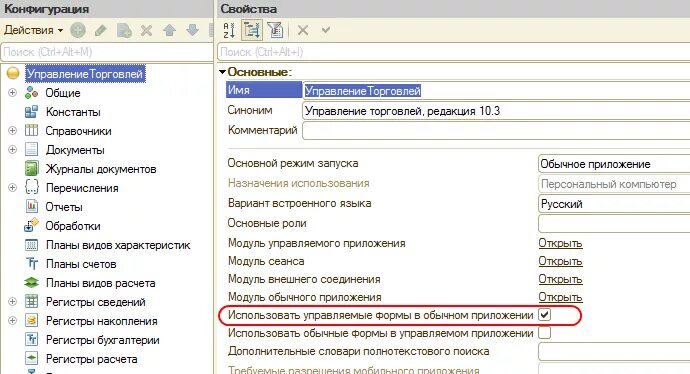Expand the Справочники tree node
Image resolution: width=690 pixels, height=374 pixels.
[12, 131]
